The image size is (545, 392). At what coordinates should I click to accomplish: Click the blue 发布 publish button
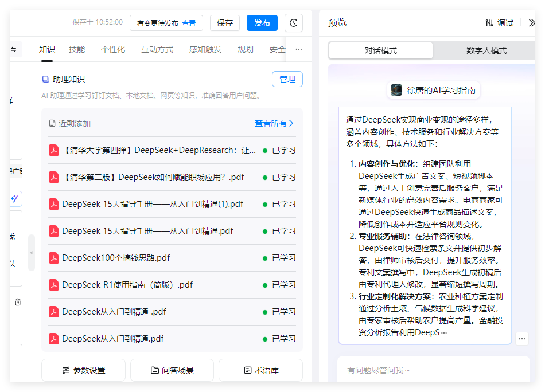pos(262,23)
